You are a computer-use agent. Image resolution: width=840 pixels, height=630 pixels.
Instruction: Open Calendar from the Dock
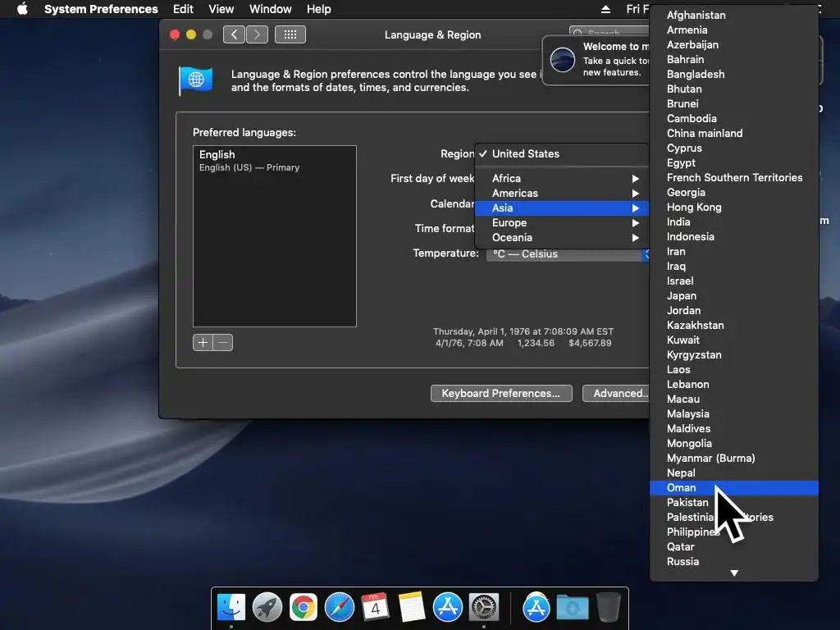(376, 608)
